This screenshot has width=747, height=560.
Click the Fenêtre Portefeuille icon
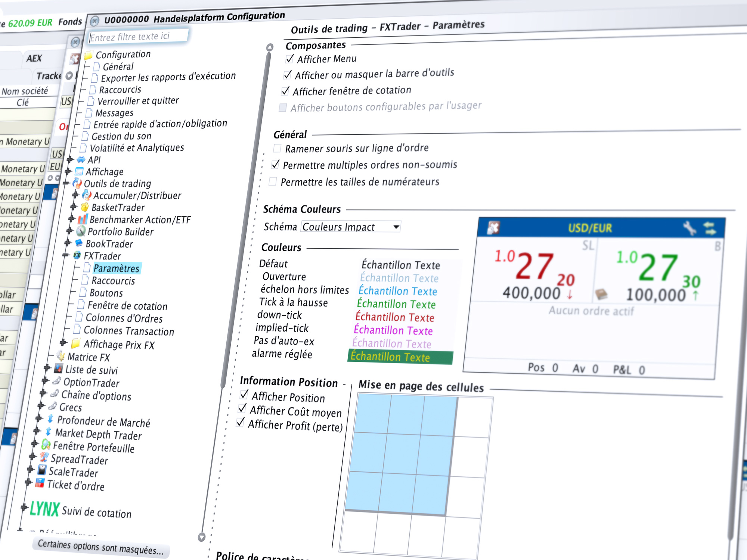pos(46,444)
